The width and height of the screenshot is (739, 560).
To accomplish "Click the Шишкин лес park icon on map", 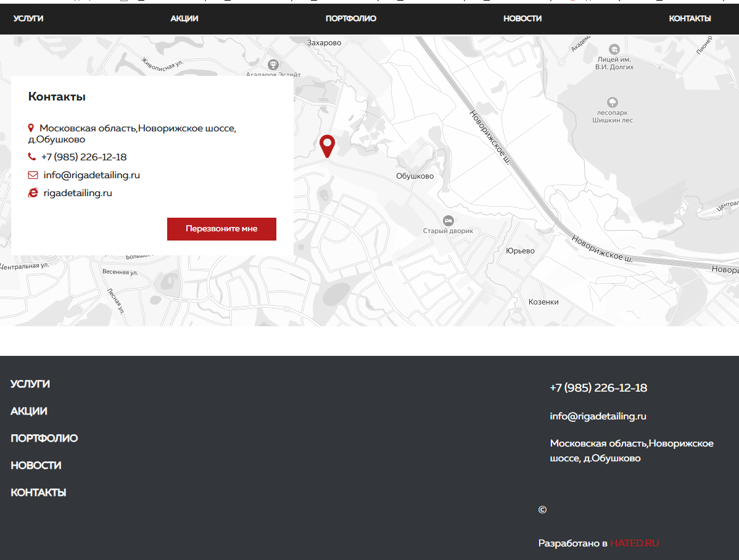I will (613, 102).
